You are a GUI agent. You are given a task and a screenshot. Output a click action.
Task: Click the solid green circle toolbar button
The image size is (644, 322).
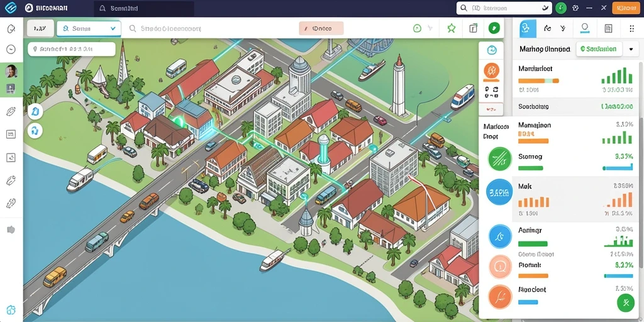[x=494, y=28]
